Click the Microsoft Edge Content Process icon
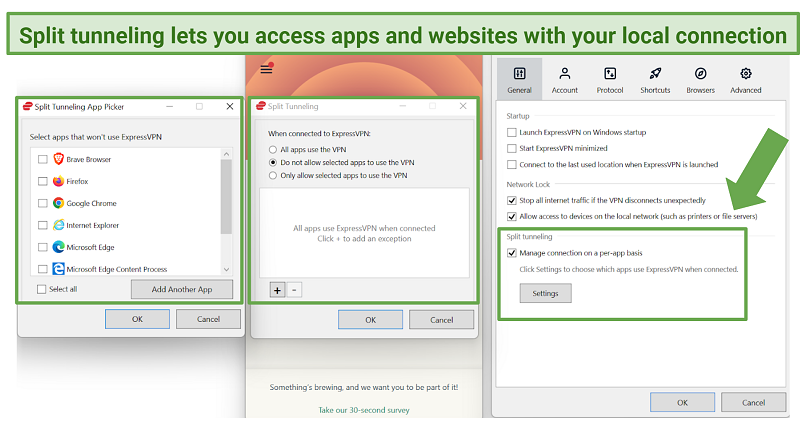The width and height of the screenshot is (806, 434). coord(59,268)
